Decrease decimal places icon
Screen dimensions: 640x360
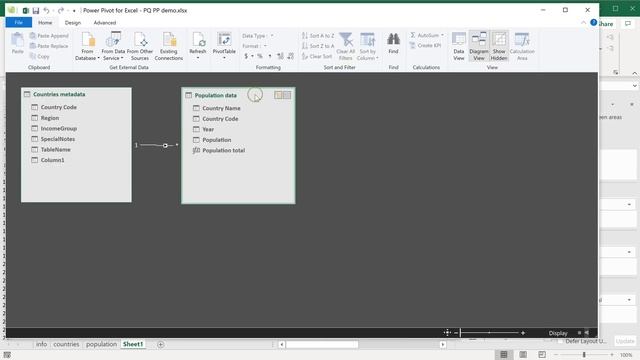coord(290,56)
